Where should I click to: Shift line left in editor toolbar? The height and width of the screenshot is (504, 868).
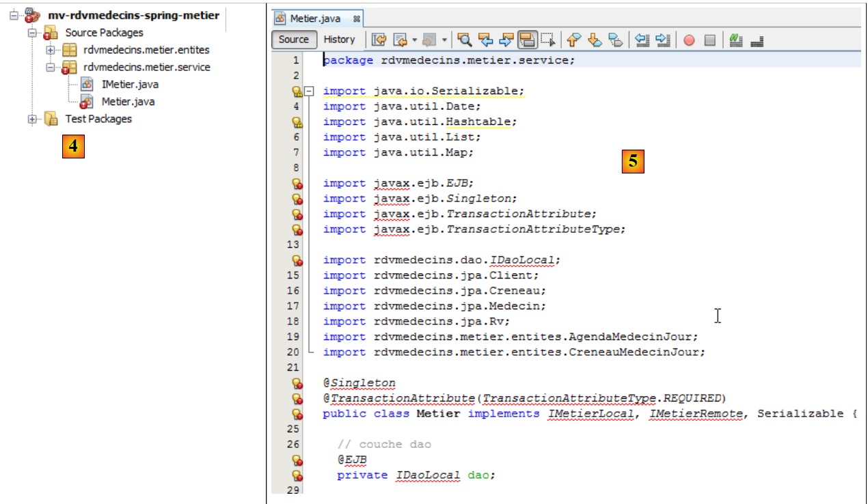(642, 40)
